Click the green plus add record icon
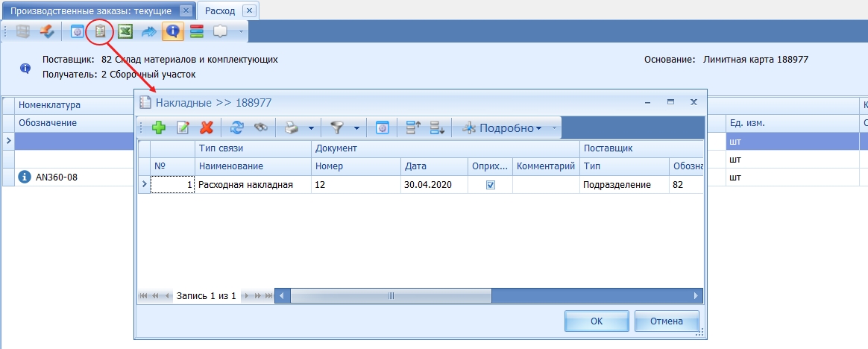 [158, 128]
